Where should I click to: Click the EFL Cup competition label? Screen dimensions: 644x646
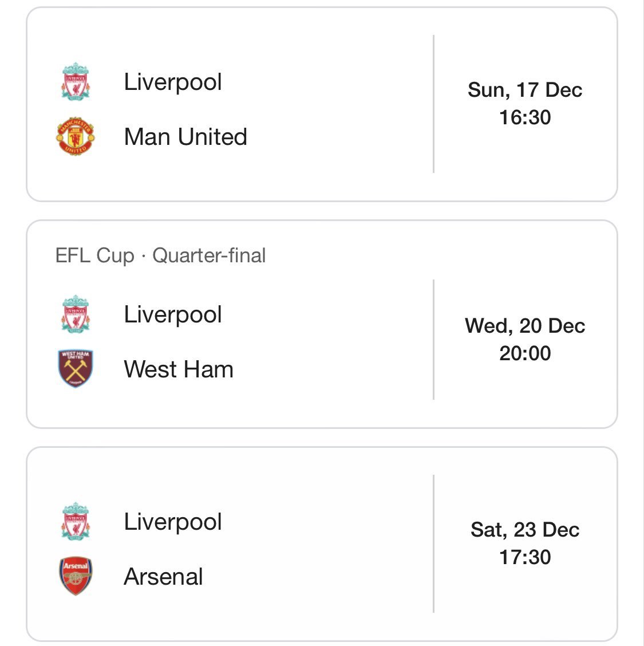pos(94,255)
